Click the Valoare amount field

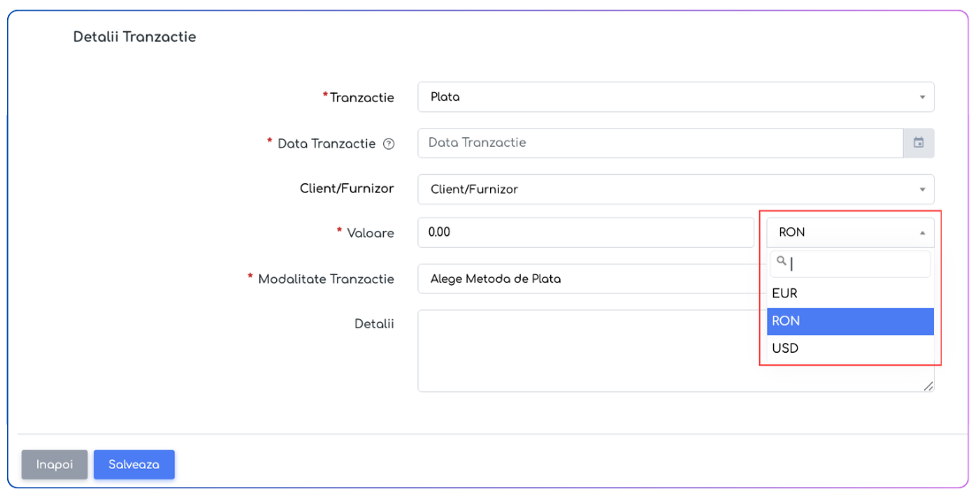click(x=586, y=233)
